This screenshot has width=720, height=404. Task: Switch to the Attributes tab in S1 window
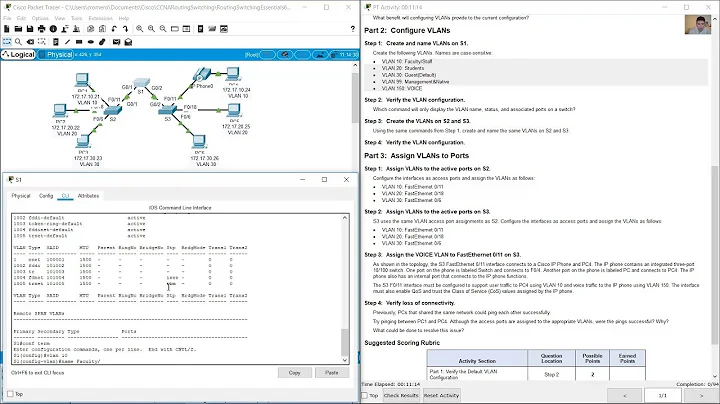pyautogui.click(x=88, y=196)
